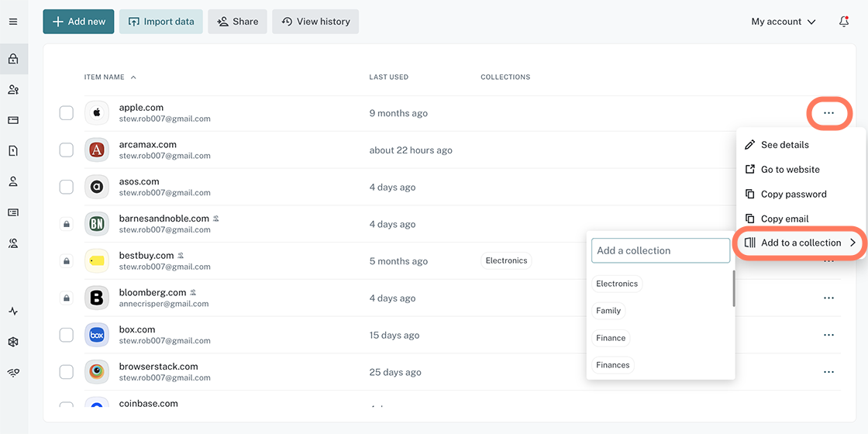
Task: Click the shared icon beside bestbuy.com
Action: 181,256
